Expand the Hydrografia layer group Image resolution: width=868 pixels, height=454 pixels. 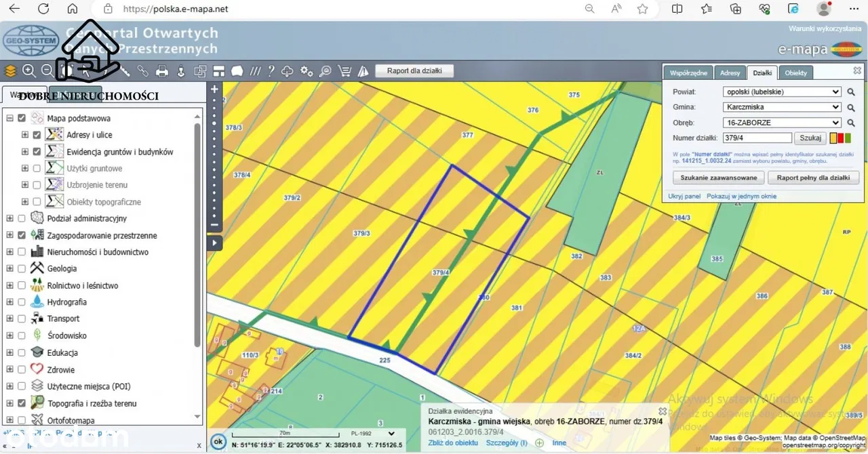[x=9, y=302]
